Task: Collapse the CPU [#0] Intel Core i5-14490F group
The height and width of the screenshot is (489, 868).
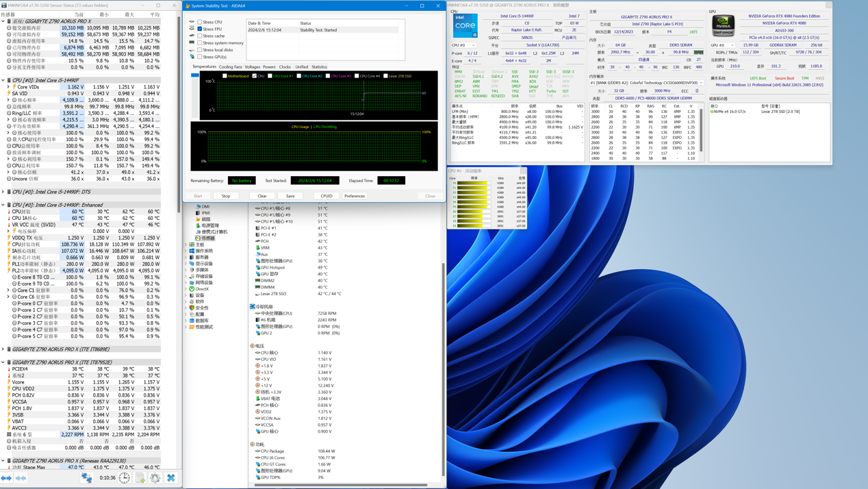Action: [x=3, y=80]
